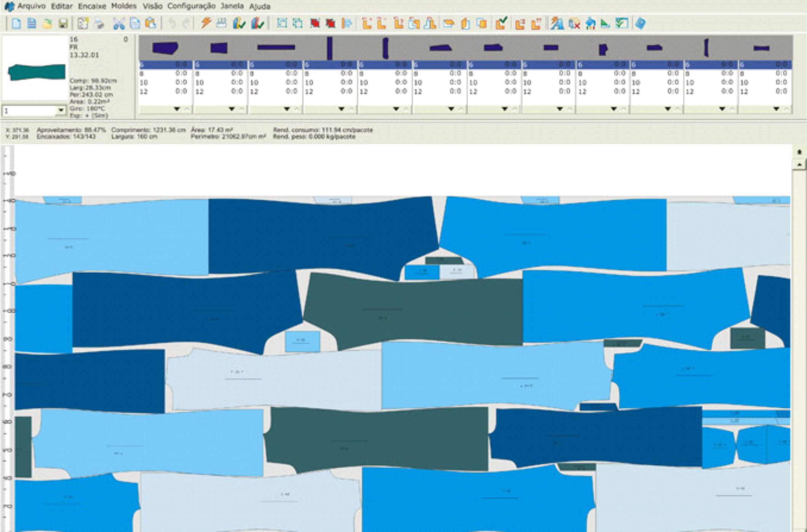Open the Configuração menu
This screenshot has width=807, height=532.
click(x=191, y=6)
